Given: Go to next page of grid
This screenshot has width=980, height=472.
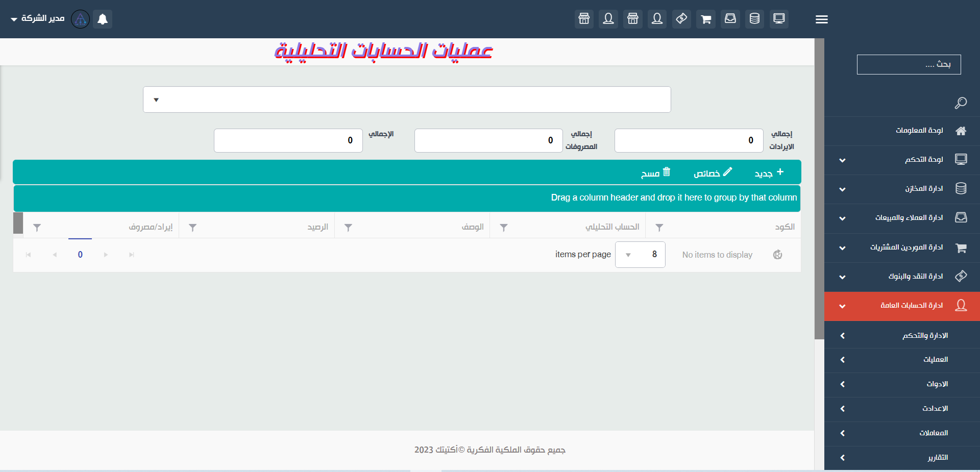Looking at the screenshot, I should (106, 255).
